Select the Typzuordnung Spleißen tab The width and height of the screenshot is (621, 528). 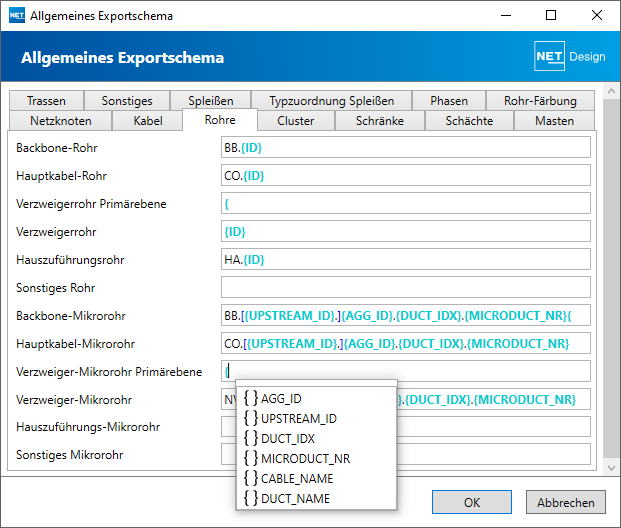(x=331, y=101)
